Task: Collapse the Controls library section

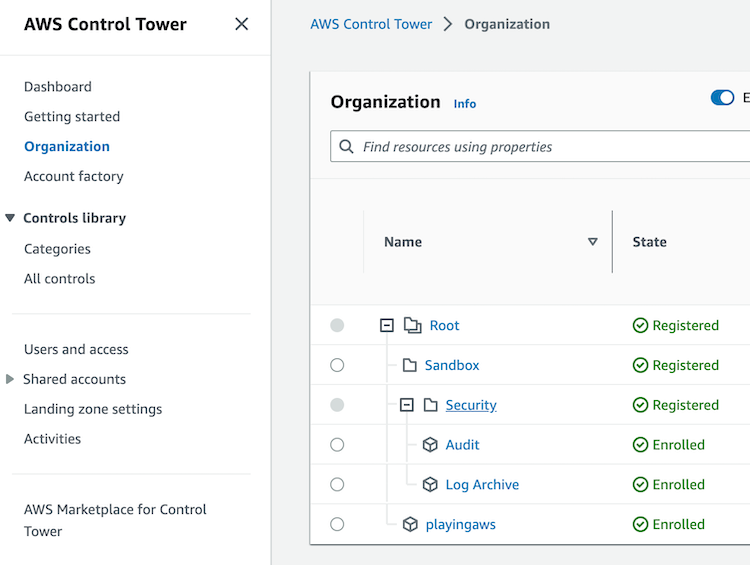Action: (x=10, y=218)
